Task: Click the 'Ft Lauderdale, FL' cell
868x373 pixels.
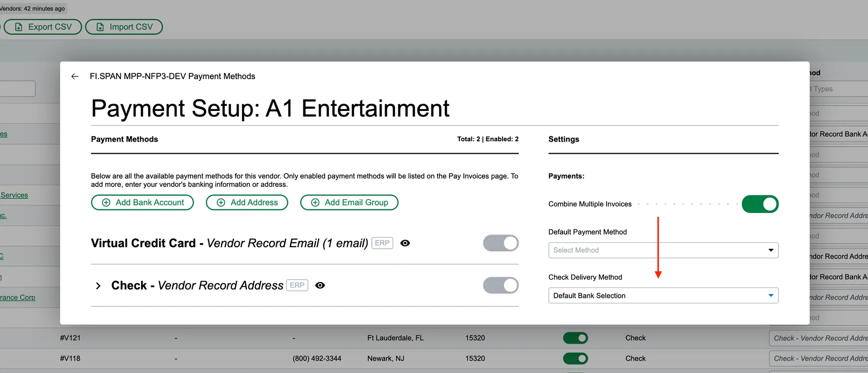Action: click(x=396, y=338)
